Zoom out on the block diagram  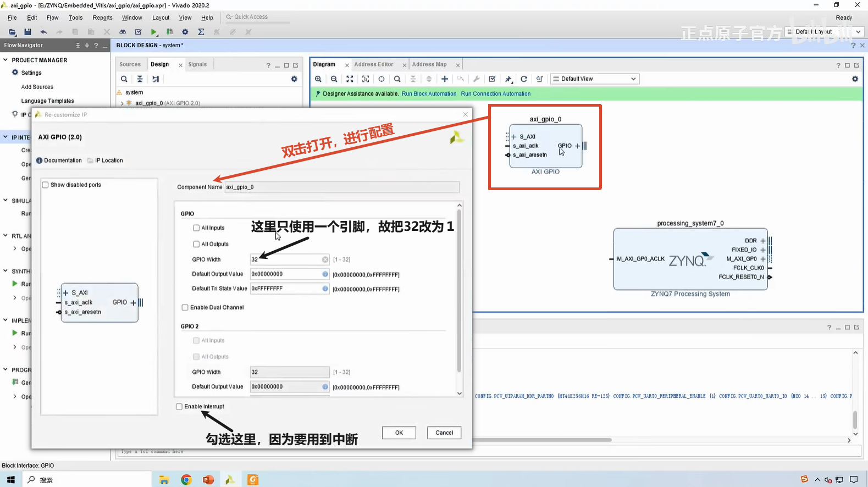click(x=334, y=79)
